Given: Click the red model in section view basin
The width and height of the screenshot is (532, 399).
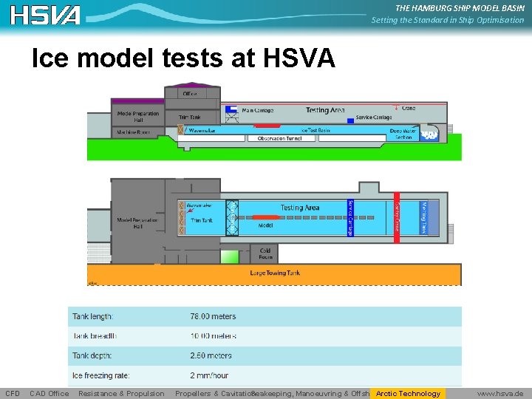Looking at the screenshot, I should point(267,126).
